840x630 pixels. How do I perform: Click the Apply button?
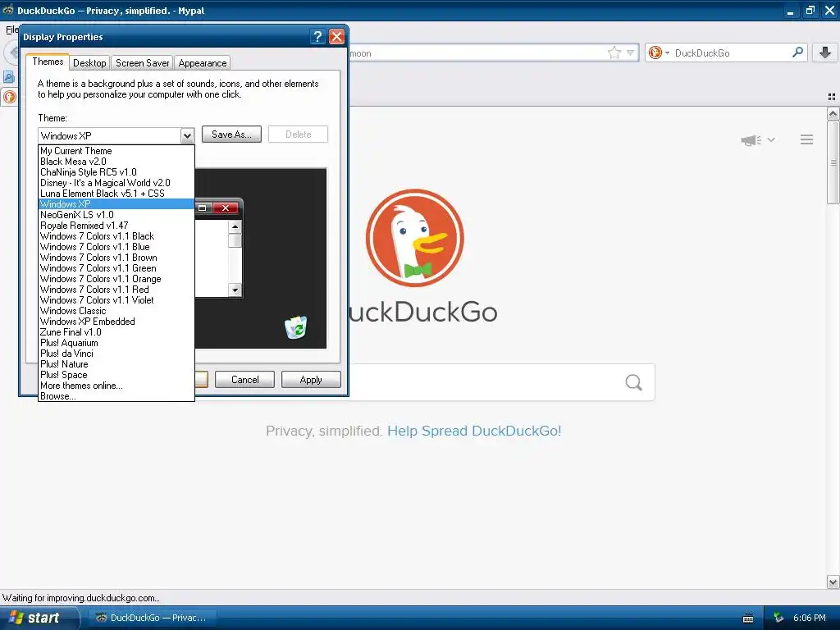click(x=311, y=379)
